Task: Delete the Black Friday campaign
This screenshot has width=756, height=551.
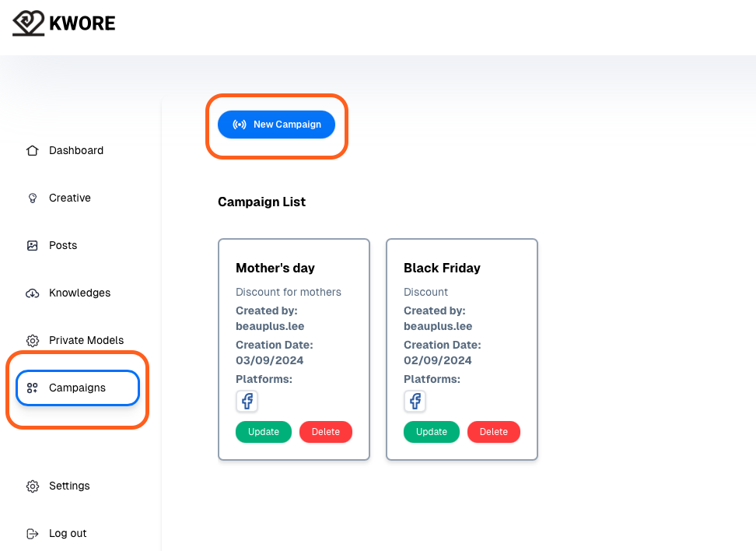Action: [494, 432]
